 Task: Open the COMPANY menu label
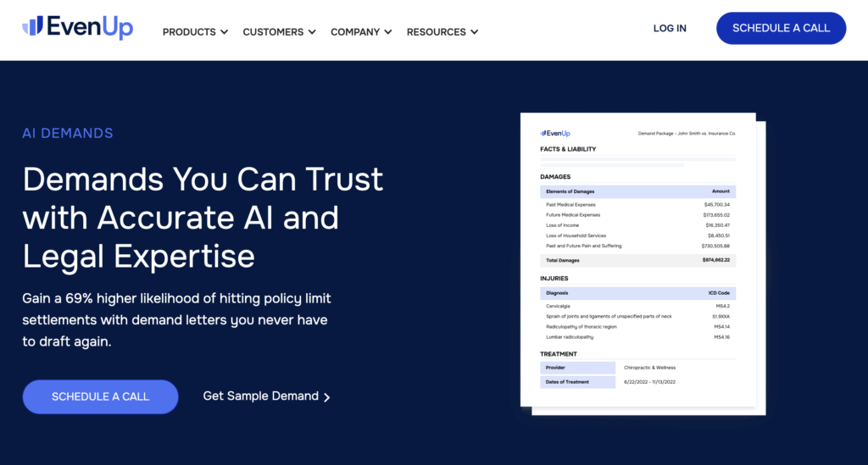point(355,32)
